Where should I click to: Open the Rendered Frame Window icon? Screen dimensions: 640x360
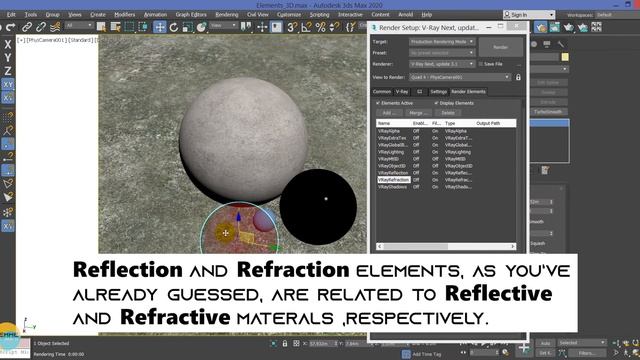point(555,27)
